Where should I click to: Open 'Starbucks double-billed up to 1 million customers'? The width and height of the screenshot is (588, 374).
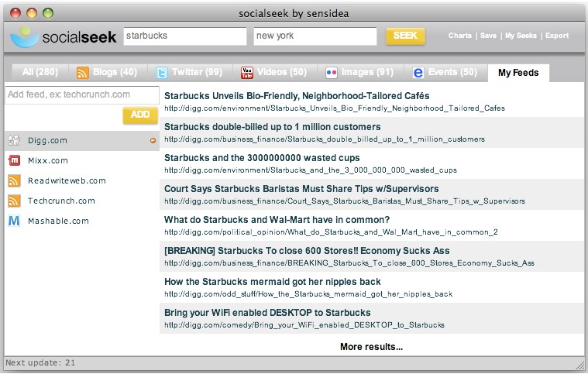pos(272,127)
